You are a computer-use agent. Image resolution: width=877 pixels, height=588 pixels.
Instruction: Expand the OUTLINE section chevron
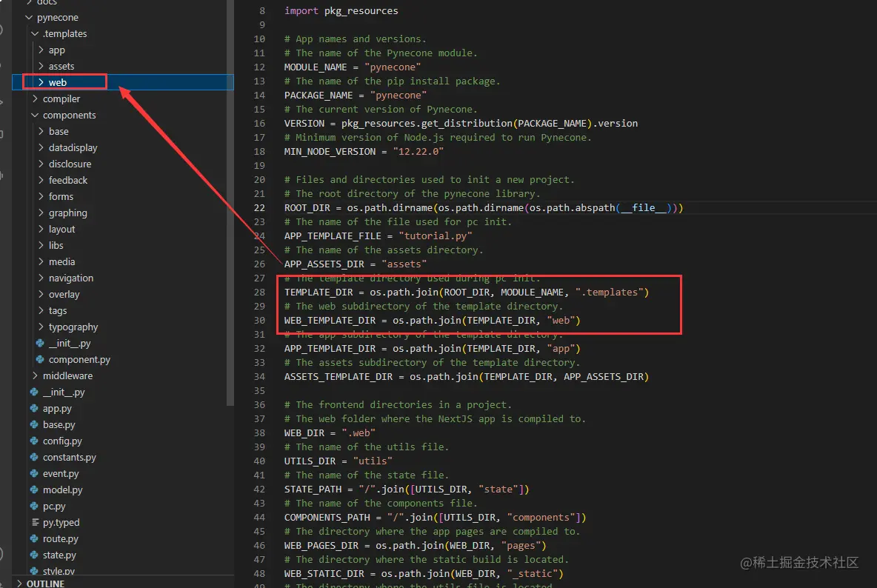(19, 584)
